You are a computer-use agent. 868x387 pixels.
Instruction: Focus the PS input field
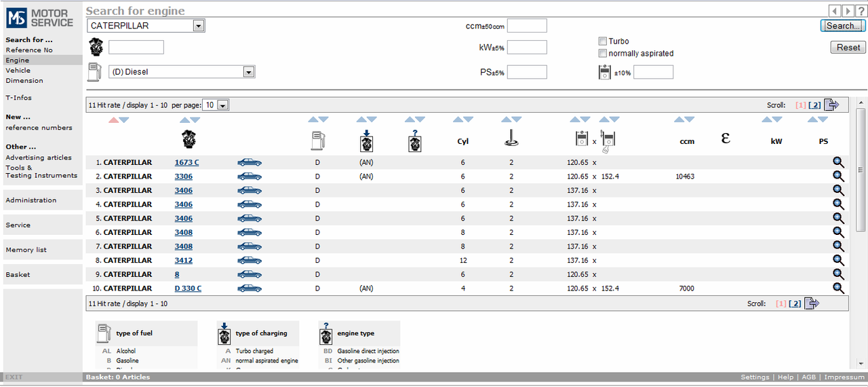(x=527, y=72)
